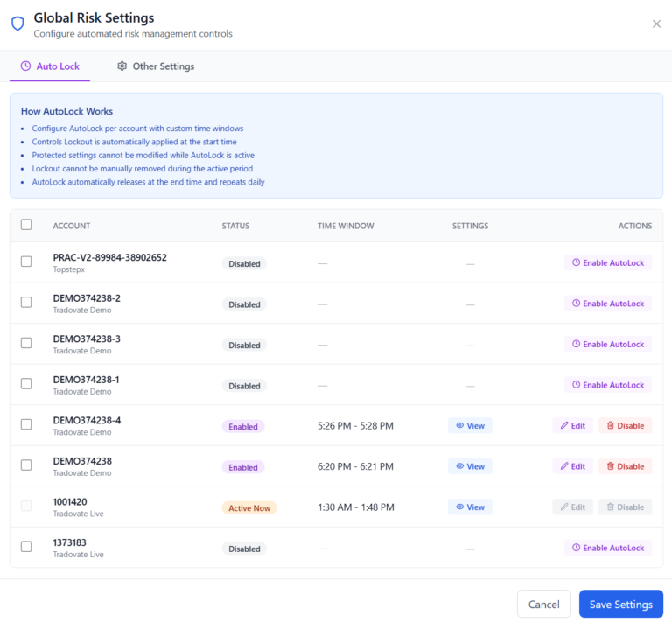Open the Other Settings tab
672x622 pixels.
tap(156, 66)
